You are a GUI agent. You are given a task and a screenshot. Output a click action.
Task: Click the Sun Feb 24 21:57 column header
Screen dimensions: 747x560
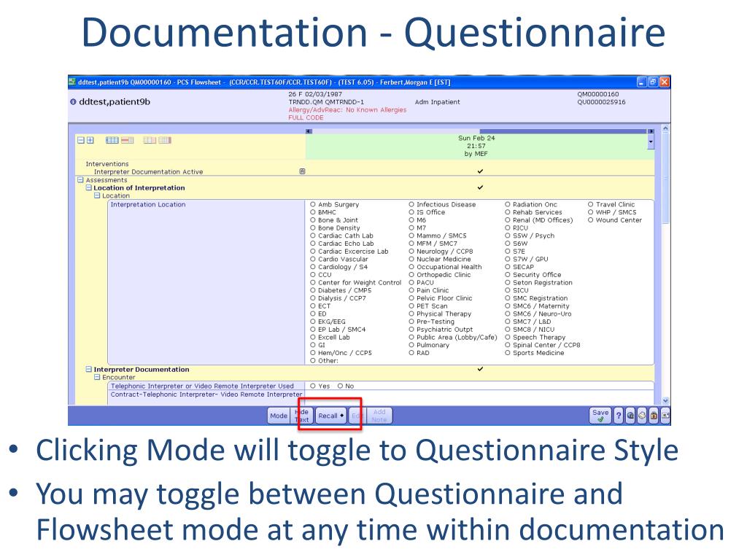[476, 146]
